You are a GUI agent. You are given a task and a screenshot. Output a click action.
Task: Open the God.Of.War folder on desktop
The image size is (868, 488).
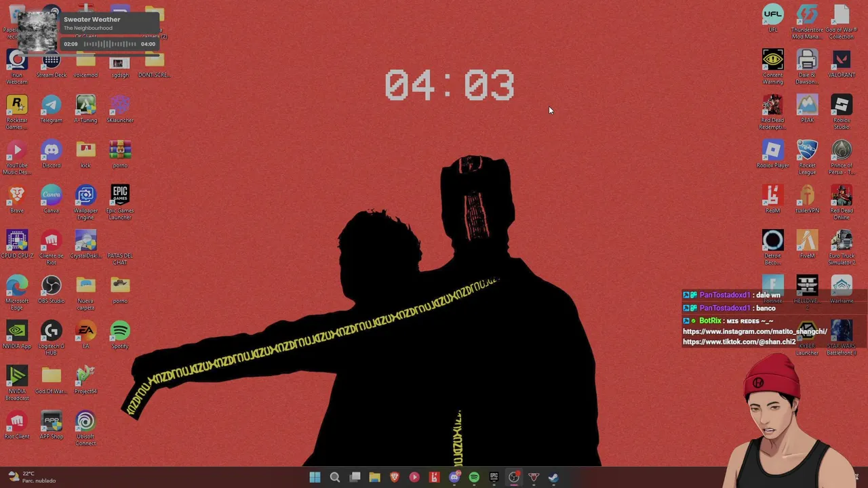pyautogui.click(x=52, y=380)
